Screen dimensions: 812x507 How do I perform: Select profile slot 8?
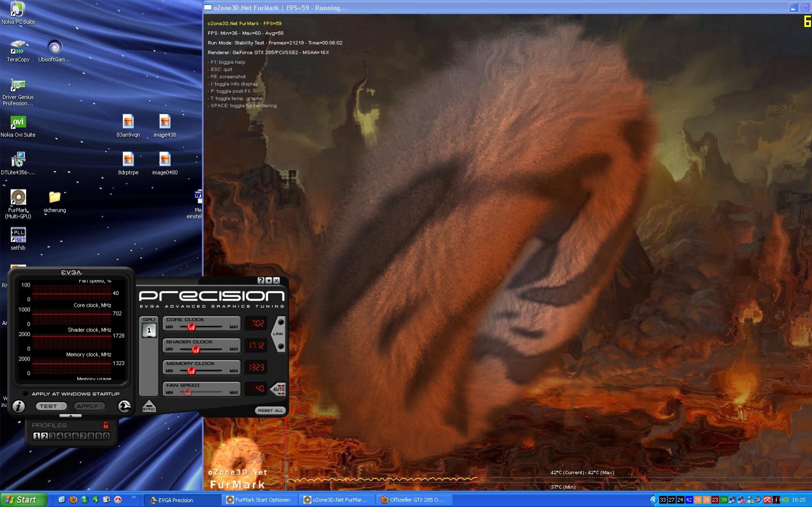tap(91, 436)
